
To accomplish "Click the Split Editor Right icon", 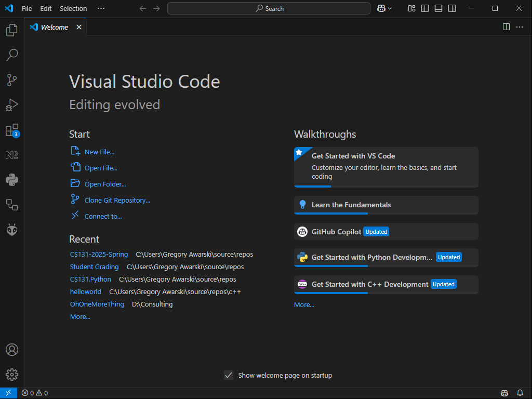I will (506, 27).
